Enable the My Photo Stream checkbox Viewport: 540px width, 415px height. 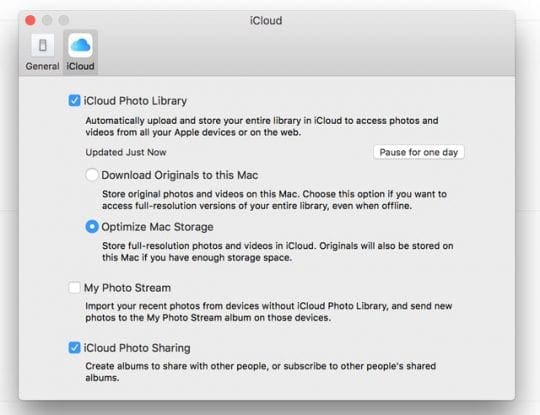click(x=74, y=288)
